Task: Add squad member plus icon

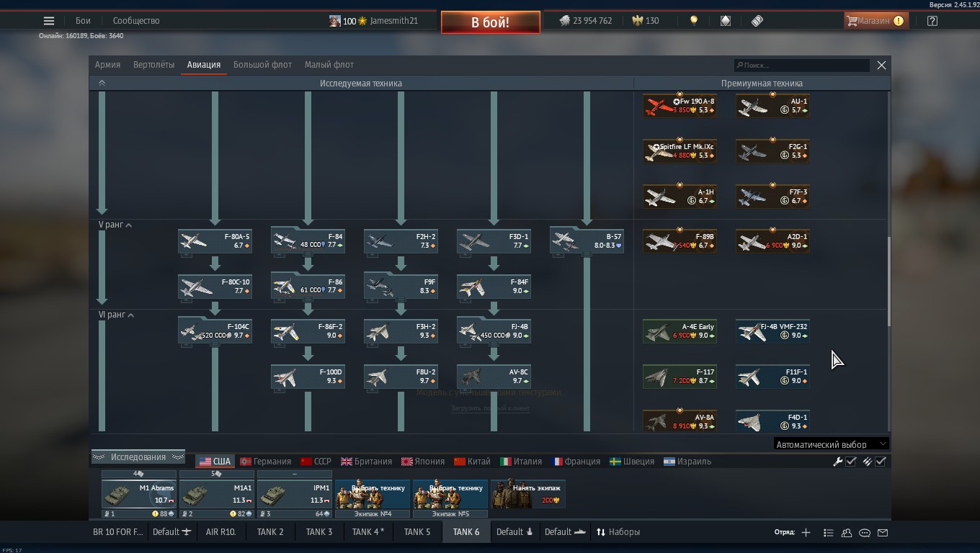Action: point(806,533)
